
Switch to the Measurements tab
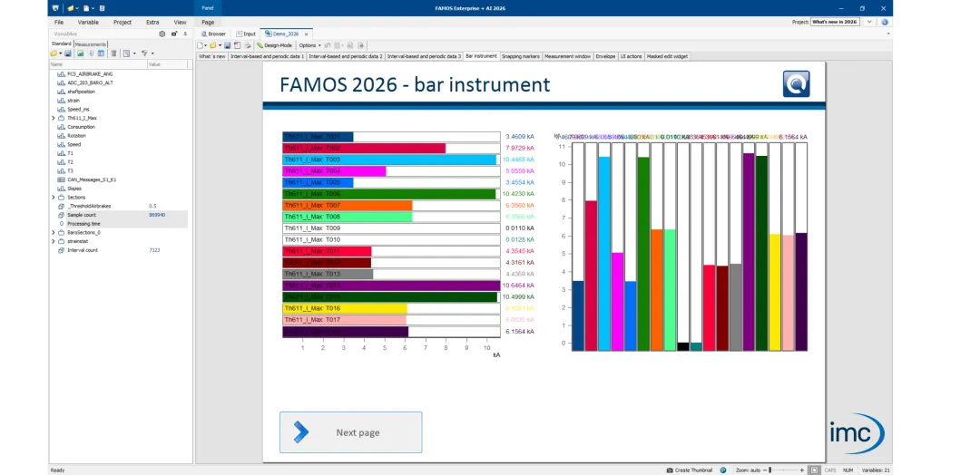click(91, 44)
